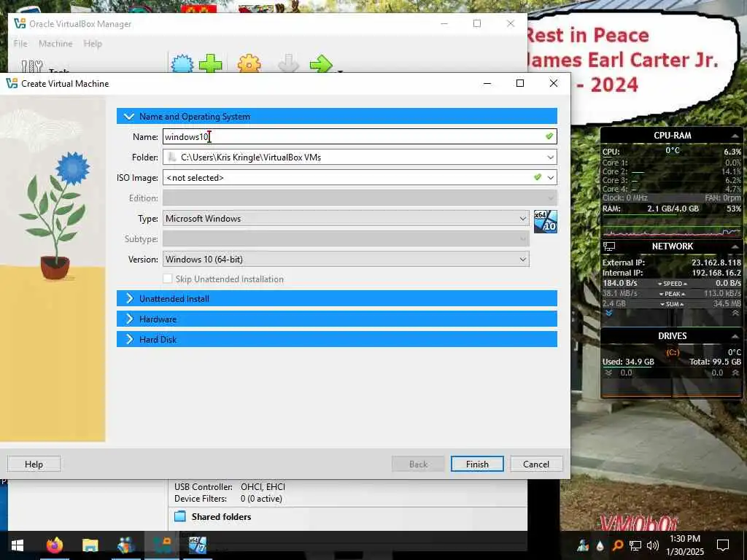Click the x64 Windows 10 OS badge icon

[x=546, y=222]
